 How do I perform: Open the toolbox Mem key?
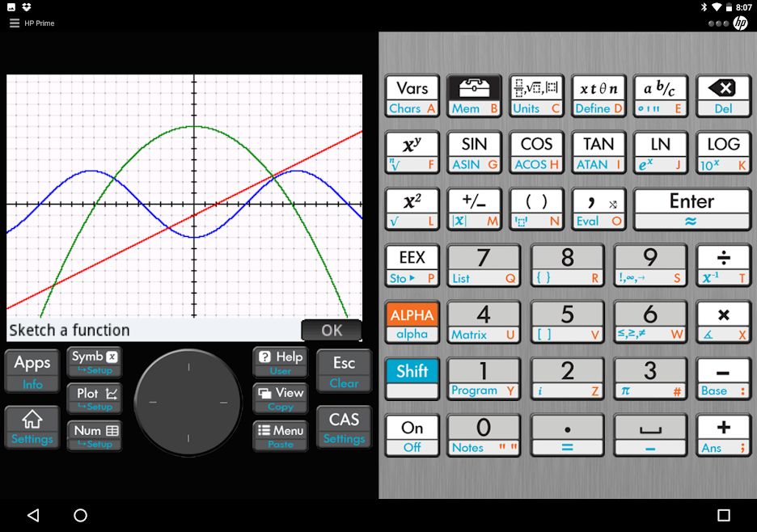pyautogui.click(x=474, y=96)
